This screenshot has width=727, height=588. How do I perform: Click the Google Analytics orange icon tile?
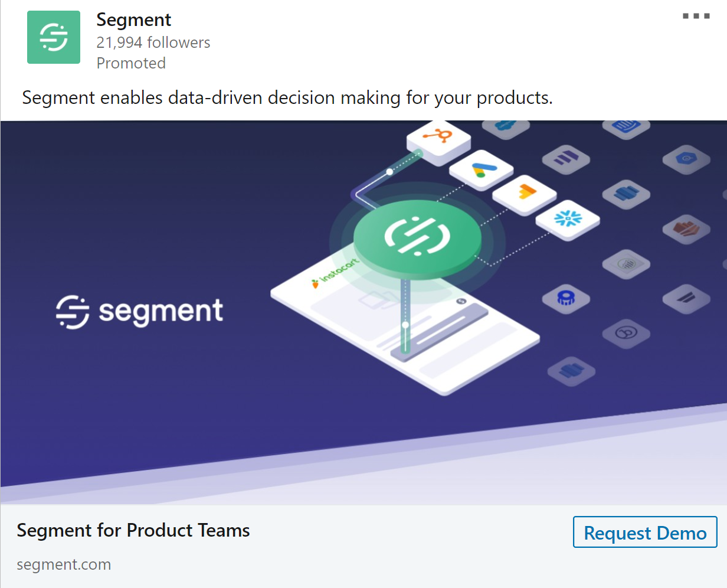(x=525, y=194)
